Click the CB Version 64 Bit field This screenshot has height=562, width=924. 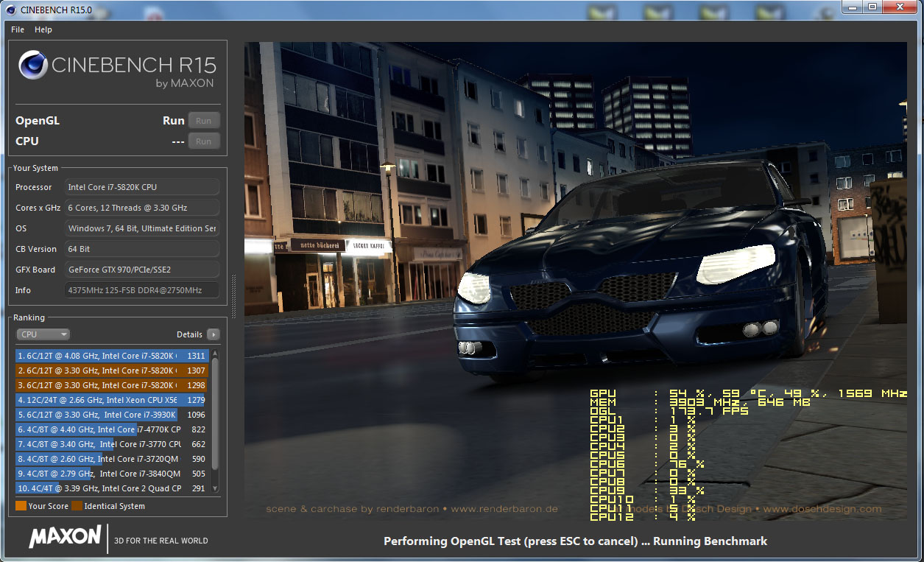pyautogui.click(x=142, y=249)
